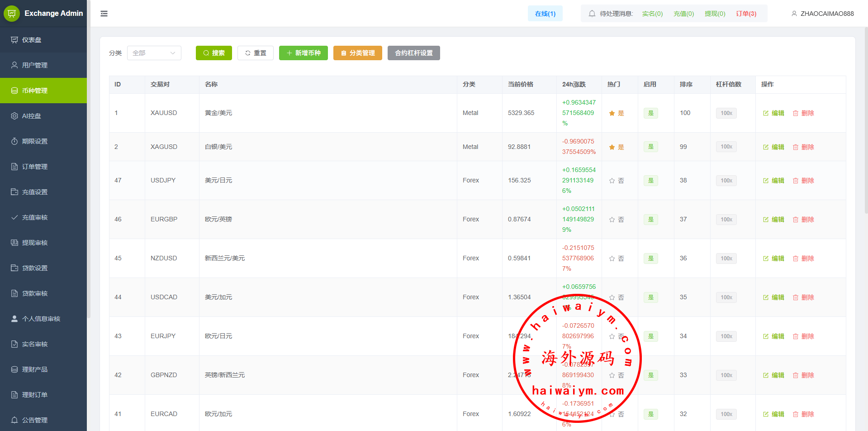Image resolution: width=868 pixels, height=431 pixels.
Task: Click the Exchange Admin logo icon
Action: point(12,14)
